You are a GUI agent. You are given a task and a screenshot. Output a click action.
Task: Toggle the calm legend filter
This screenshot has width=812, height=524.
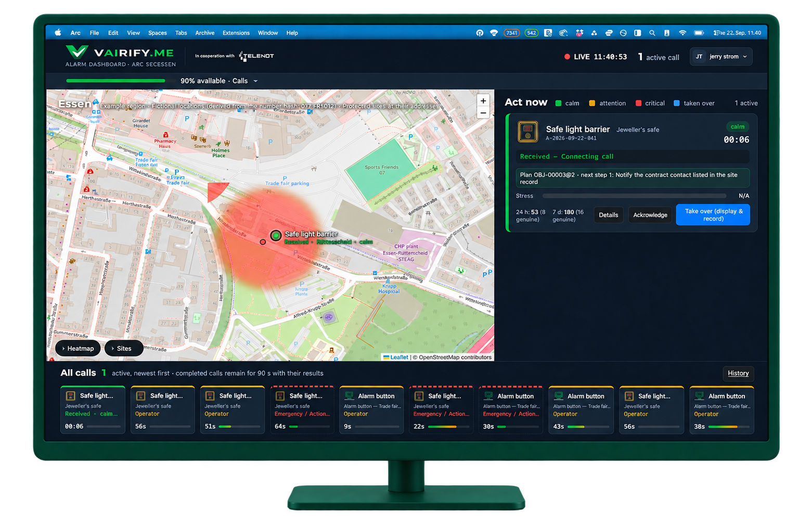click(567, 103)
